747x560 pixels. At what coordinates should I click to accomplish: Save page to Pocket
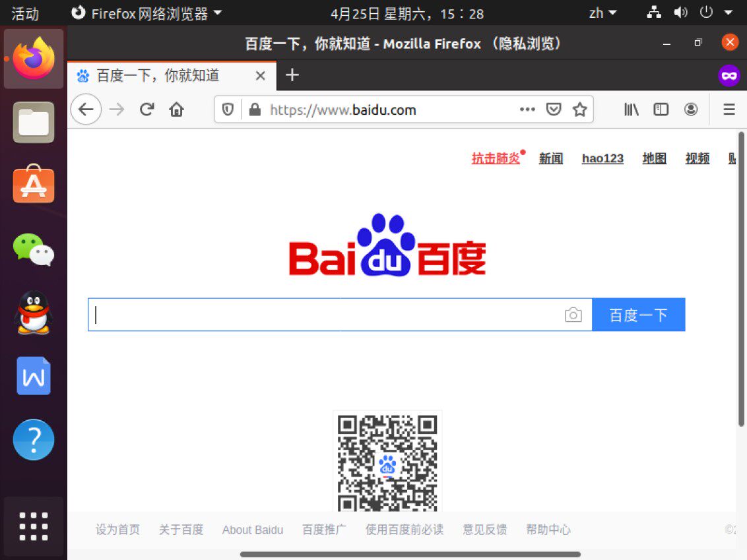554,109
